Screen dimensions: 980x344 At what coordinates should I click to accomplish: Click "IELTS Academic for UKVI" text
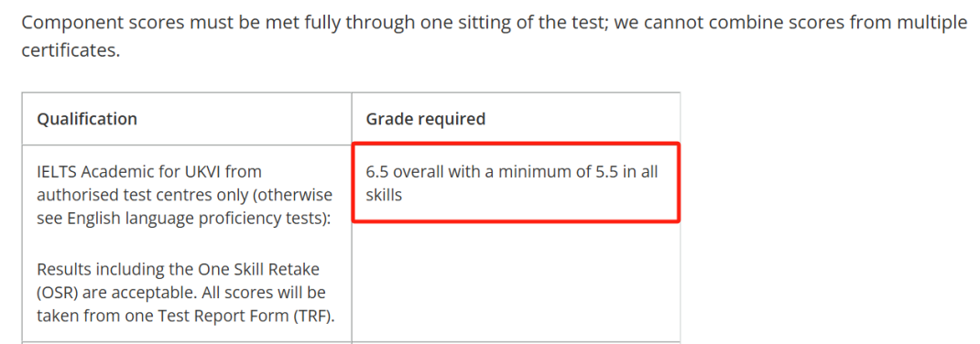click(148, 171)
